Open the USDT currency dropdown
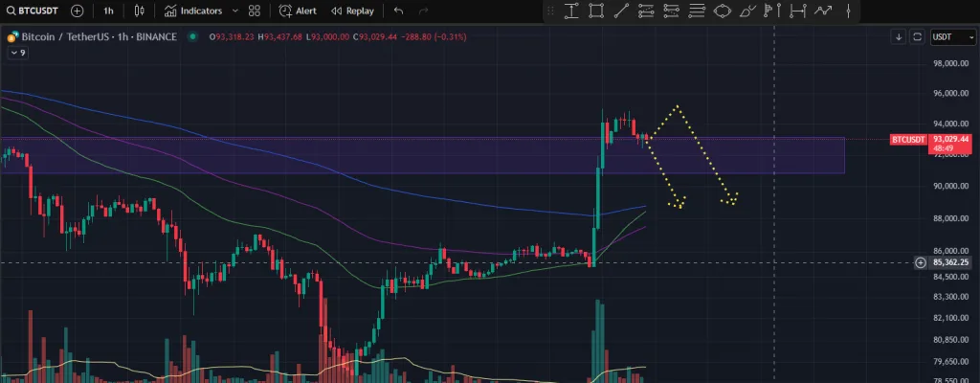The image size is (980, 383). coord(945,36)
